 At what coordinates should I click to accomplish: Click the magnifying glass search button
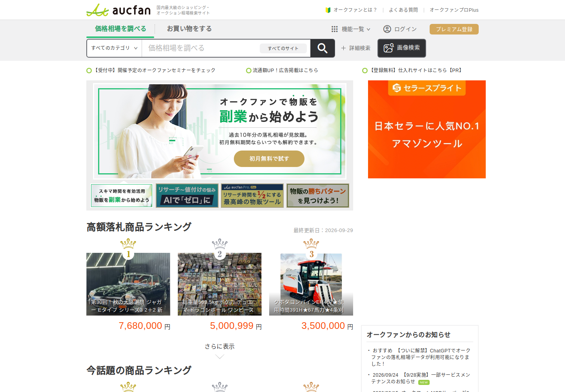(x=323, y=48)
